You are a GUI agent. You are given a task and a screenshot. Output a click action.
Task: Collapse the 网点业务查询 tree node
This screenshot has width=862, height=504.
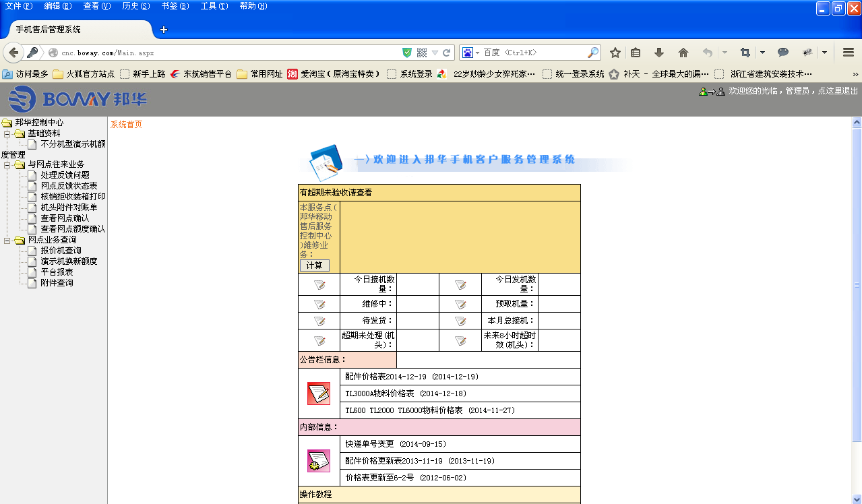click(x=7, y=240)
